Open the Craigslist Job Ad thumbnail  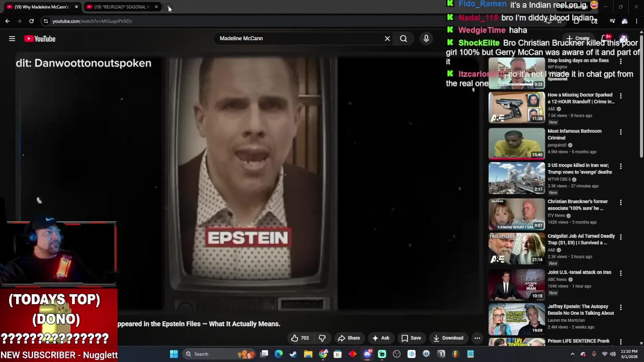(x=516, y=248)
